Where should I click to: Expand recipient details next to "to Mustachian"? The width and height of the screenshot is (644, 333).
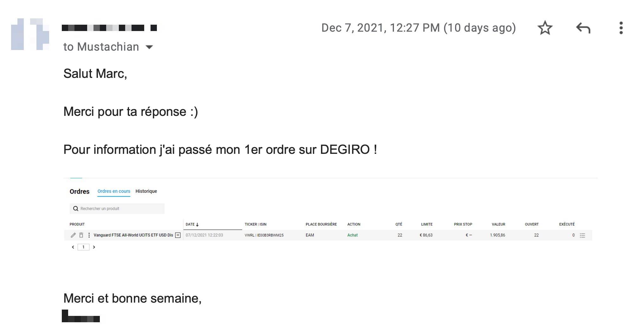click(x=149, y=47)
